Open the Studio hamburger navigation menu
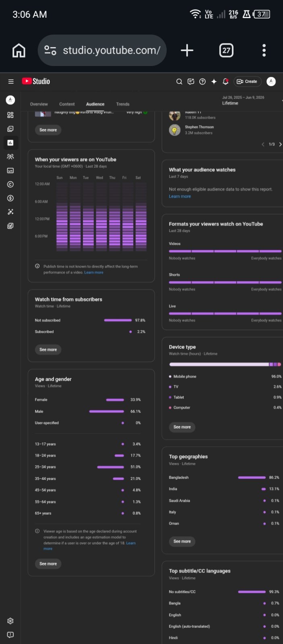 point(11,81)
